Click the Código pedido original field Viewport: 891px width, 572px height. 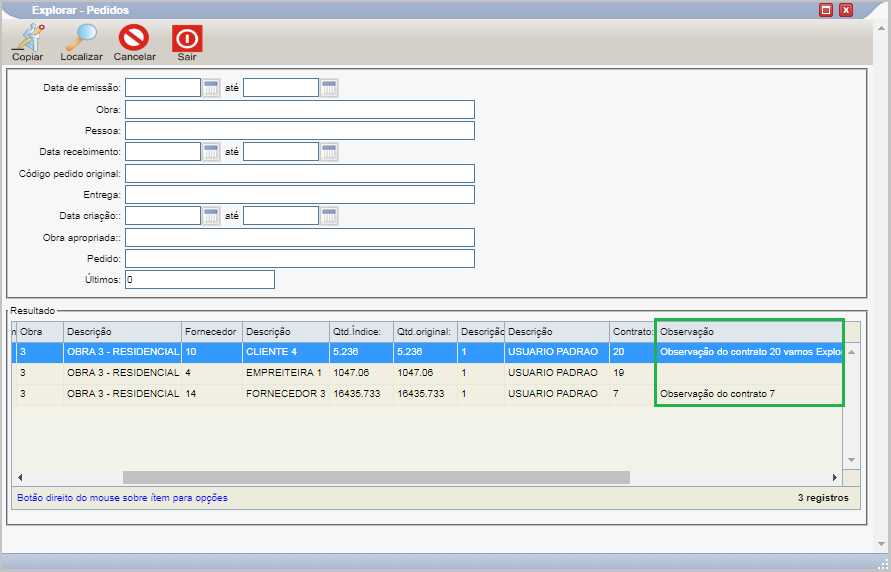click(299, 173)
